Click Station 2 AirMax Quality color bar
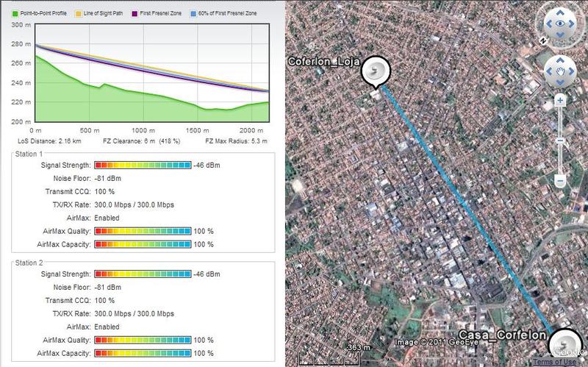This screenshot has width=588, height=367. tap(143, 340)
